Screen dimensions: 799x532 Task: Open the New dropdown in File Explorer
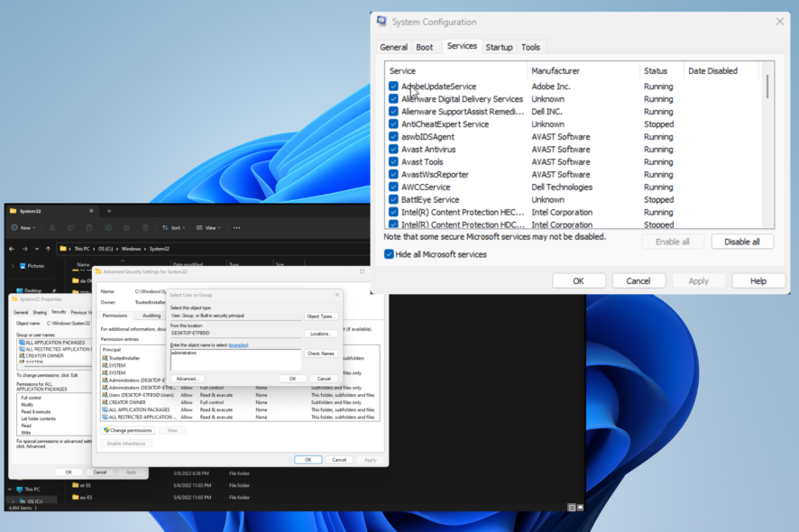click(23, 228)
